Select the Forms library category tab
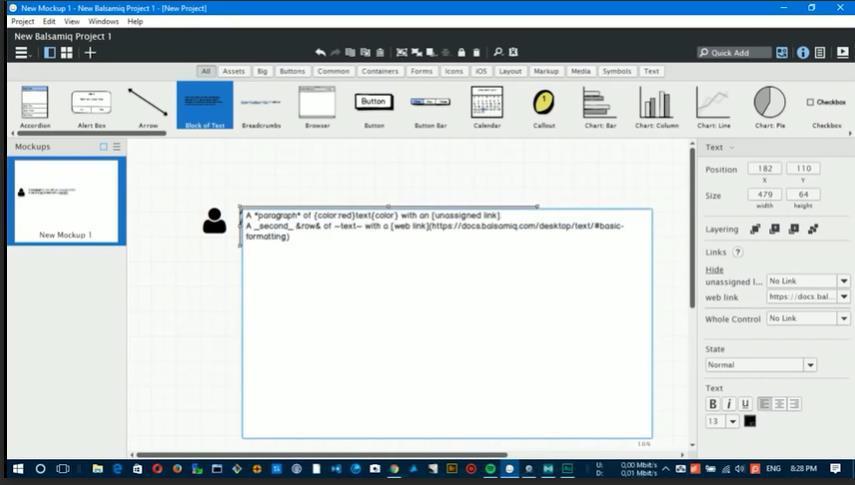Screen dimensions: 855x485 click(422, 71)
